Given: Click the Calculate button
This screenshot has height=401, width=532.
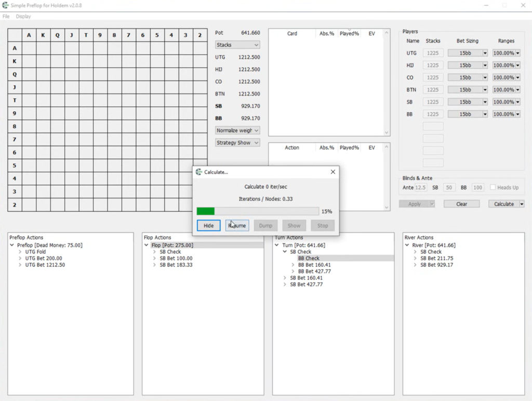Looking at the screenshot, I should coord(504,204).
